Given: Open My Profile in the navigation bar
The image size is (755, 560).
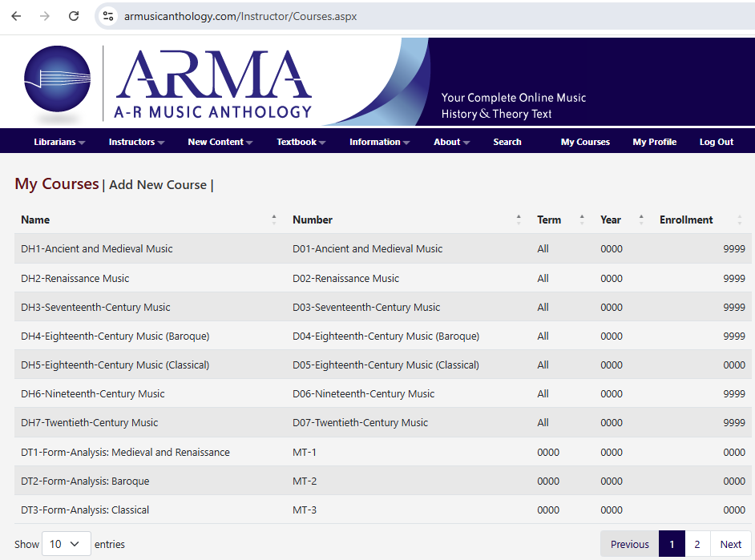Looking at the screenshot, I should [x=654, y=142].
